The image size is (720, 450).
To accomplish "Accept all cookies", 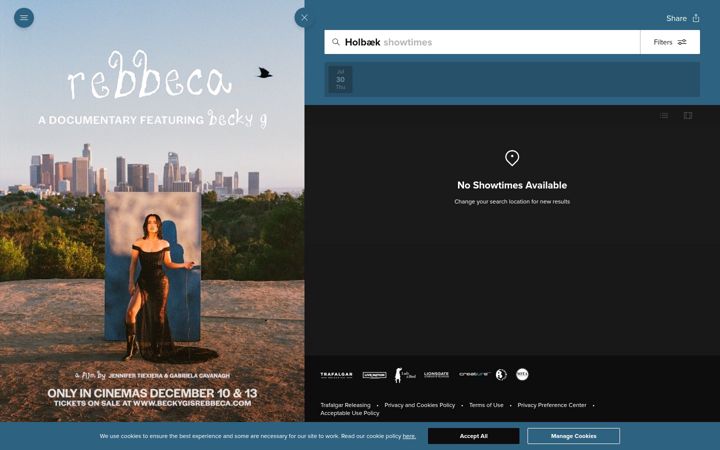I will coord(473,436).
